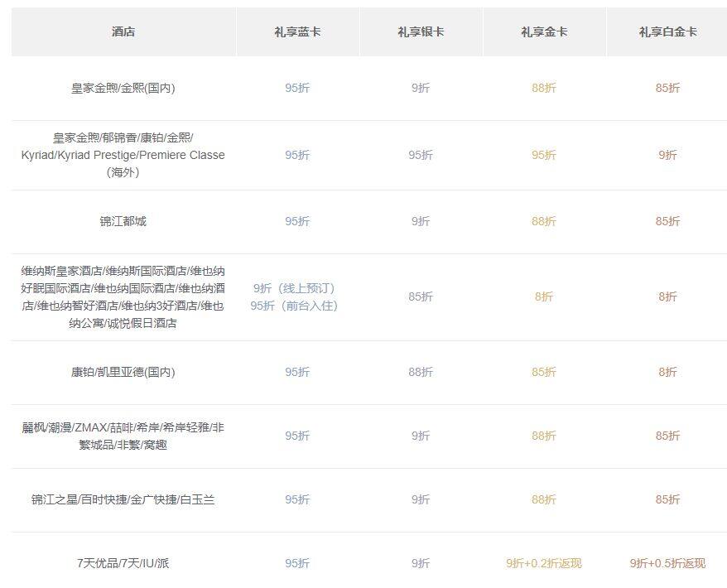Click the 礼享银卡 column header
The height and width of the screenshot is (588, 727).
click(x=421, y=32)
